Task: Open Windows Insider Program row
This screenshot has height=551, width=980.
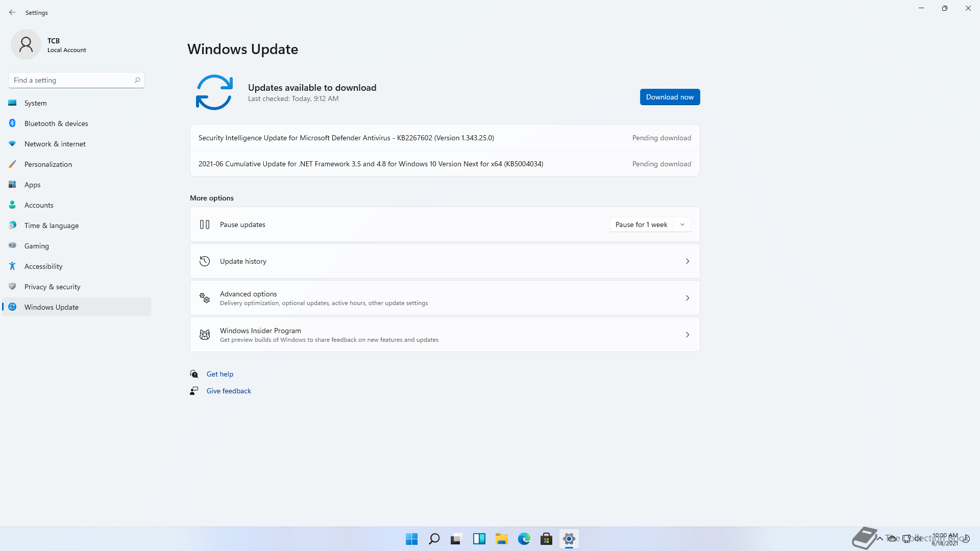Action: (x=445, y=335)
